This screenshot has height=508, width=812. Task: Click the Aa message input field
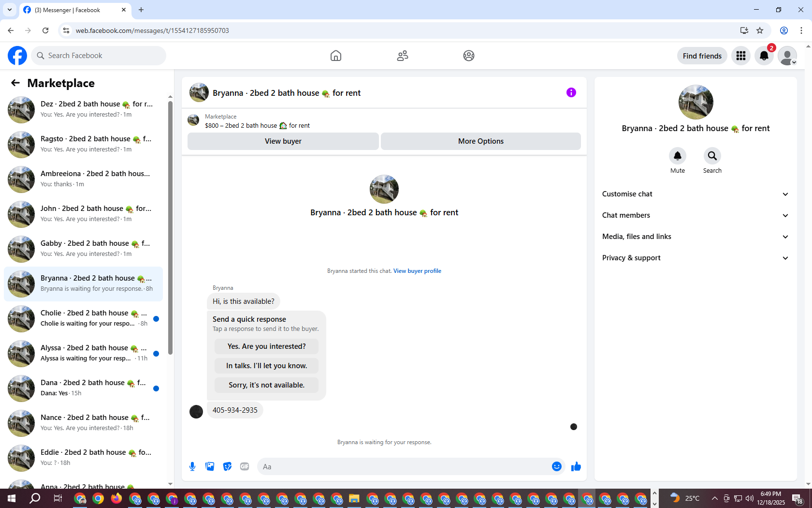point(404,466)
